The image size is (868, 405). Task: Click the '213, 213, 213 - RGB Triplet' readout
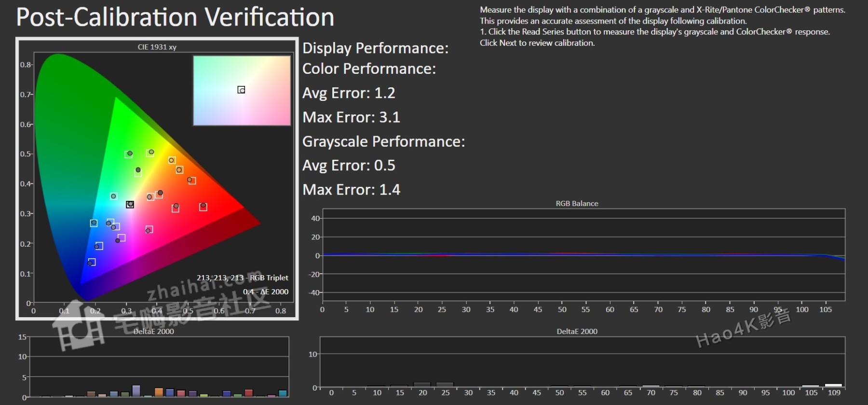(242, 278)
